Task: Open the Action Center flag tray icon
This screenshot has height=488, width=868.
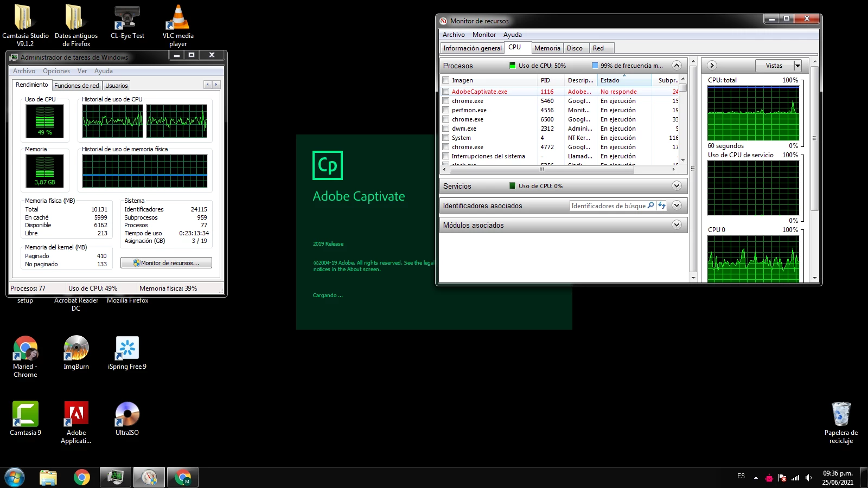Action: coord(782,478)
